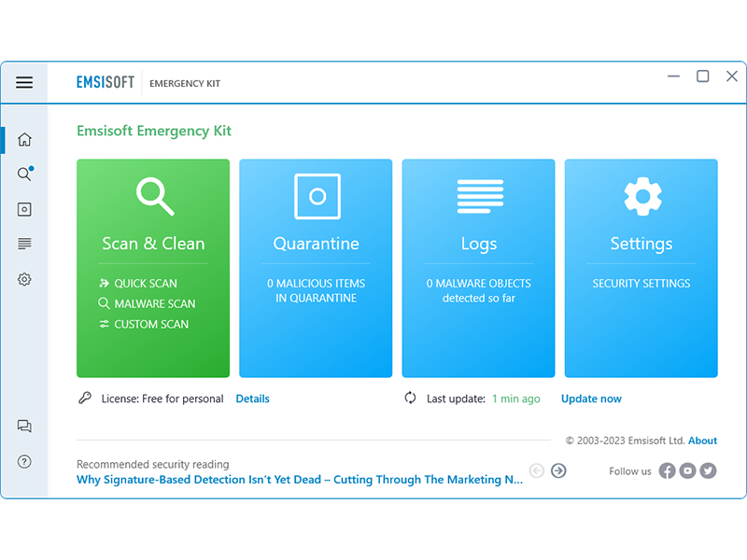Click the Update now link

pos(591,399)
